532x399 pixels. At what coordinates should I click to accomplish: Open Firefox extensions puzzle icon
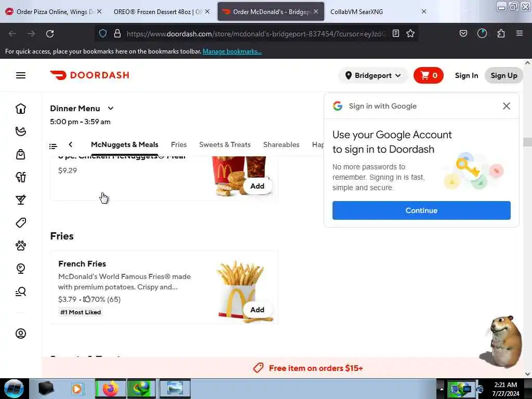point(501,33)
